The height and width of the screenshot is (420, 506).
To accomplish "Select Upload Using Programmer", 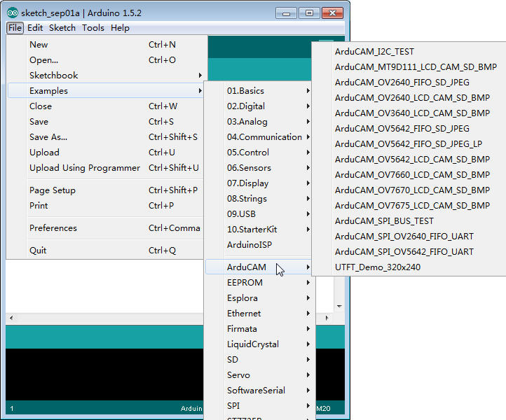I will point(105,168).
